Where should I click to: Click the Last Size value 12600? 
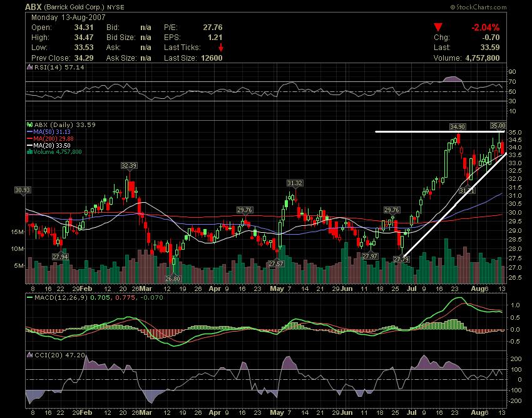tap(212, 58)
